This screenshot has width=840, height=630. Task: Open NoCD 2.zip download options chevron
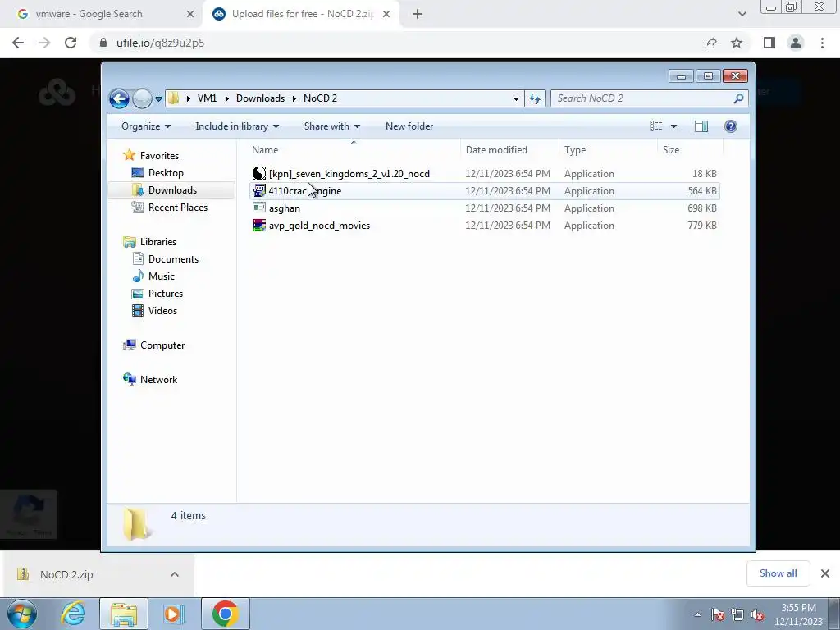coord(175,574)
